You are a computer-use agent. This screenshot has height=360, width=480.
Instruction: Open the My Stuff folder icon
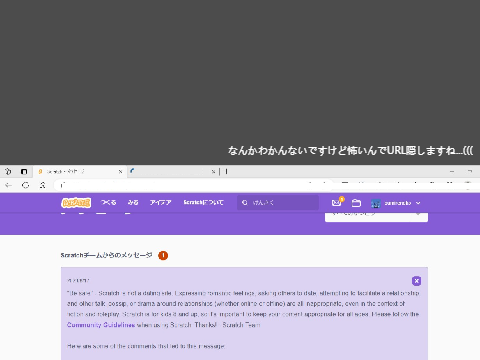(356, 203)
